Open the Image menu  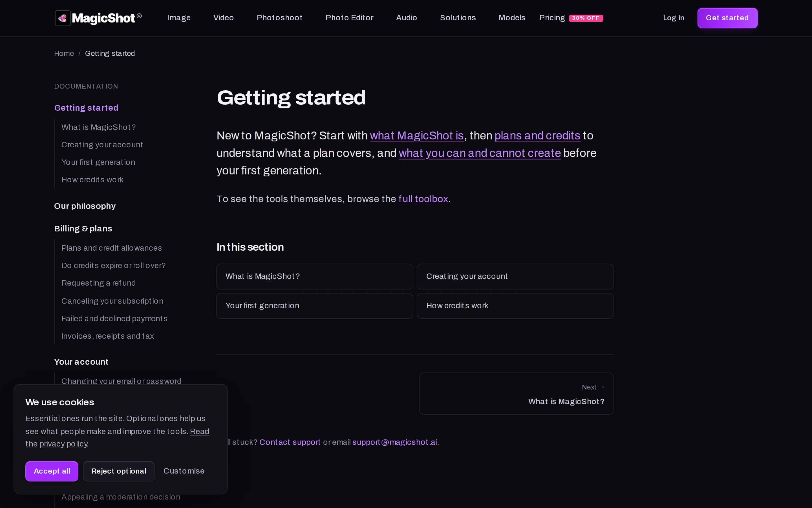point(179,18)
